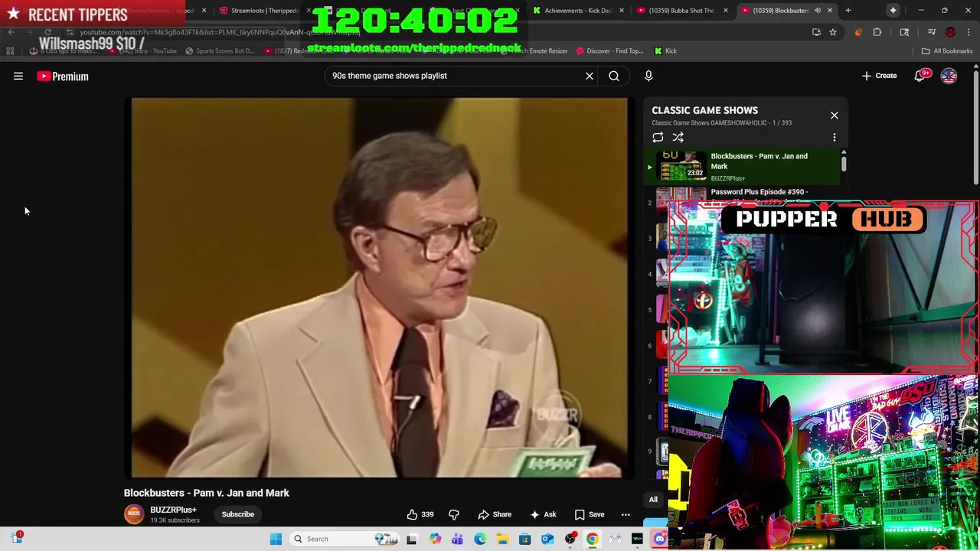
Task: Open a new browser tab
Action: tap(848, 11)
